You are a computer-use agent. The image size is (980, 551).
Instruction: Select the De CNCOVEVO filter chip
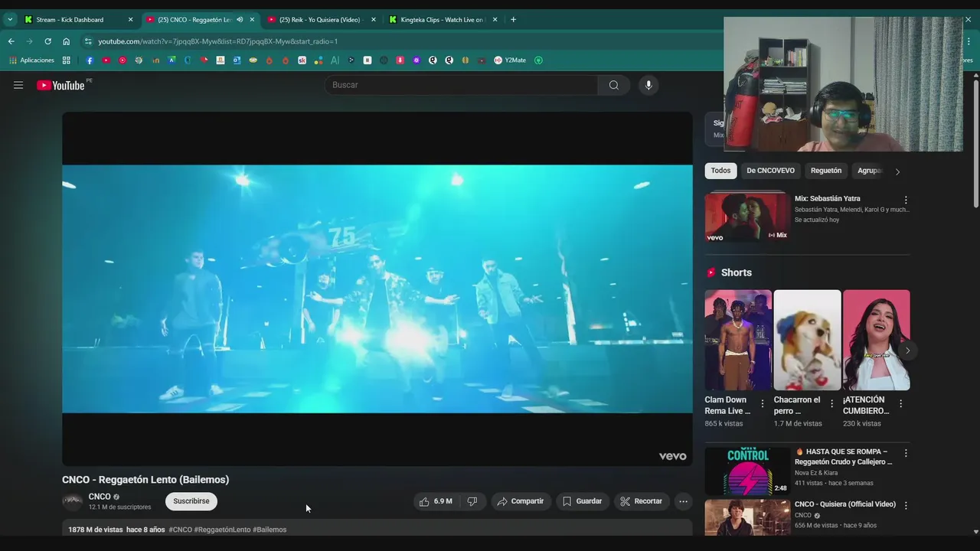[770, 171]
